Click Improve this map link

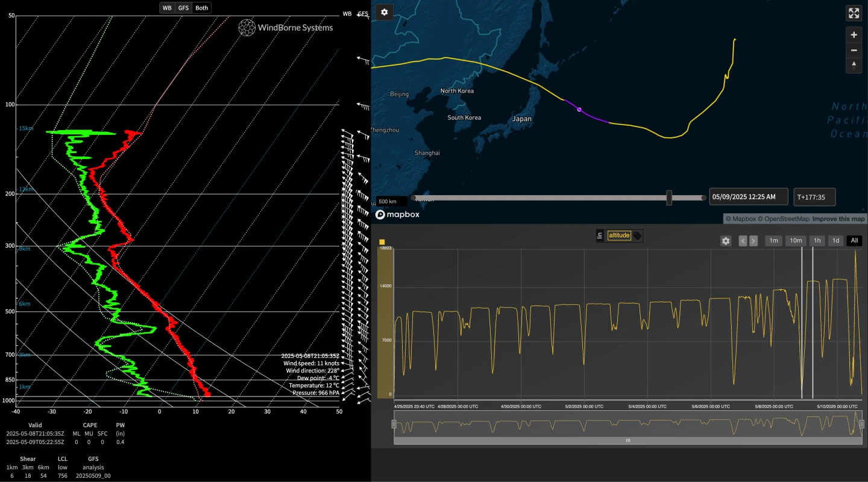(838, 219)
